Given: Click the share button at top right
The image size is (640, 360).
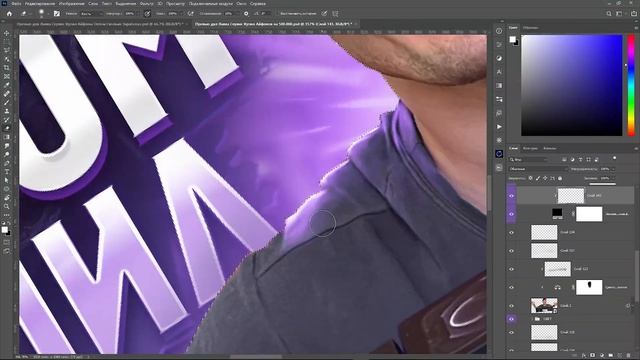Looking at the screenshot, I should (633, 13).
